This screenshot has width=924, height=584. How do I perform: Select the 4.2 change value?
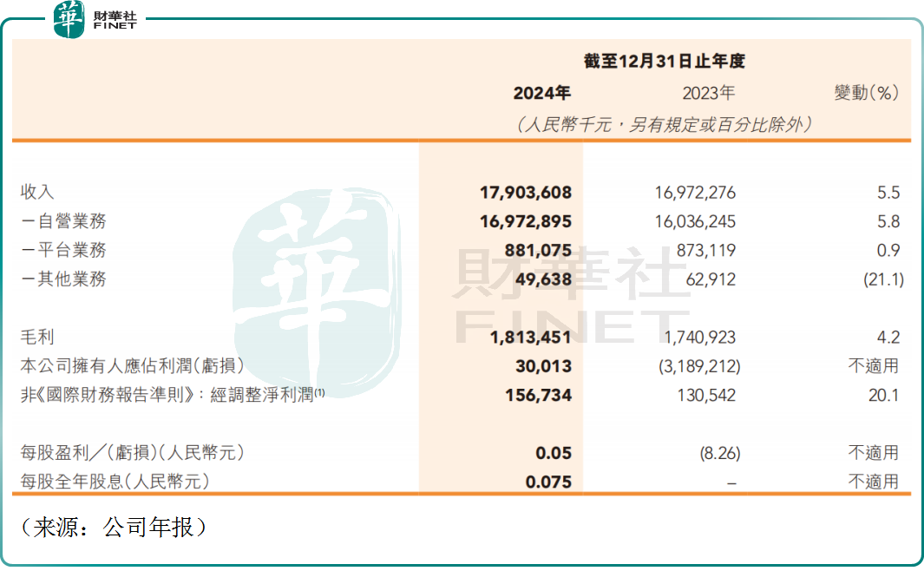[x=888, y=337]
